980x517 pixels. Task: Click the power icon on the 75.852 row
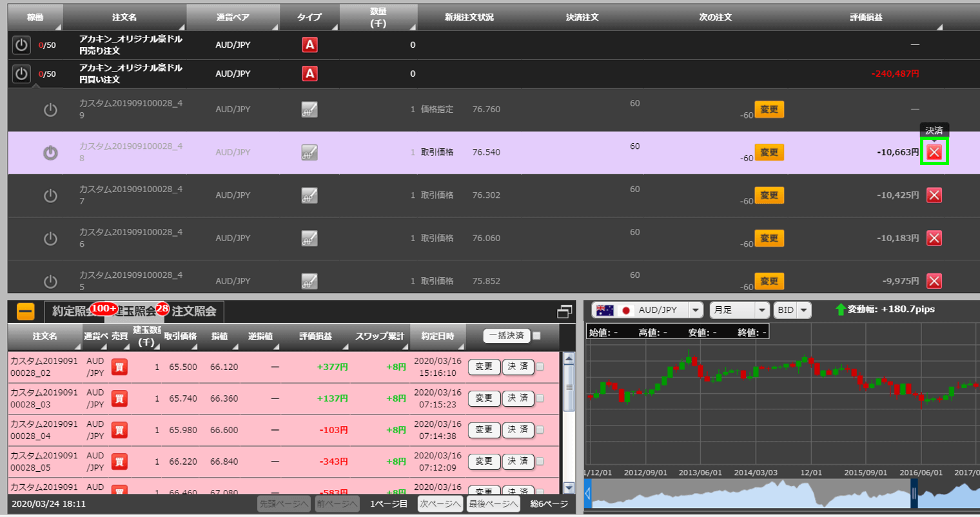[50, 282]
